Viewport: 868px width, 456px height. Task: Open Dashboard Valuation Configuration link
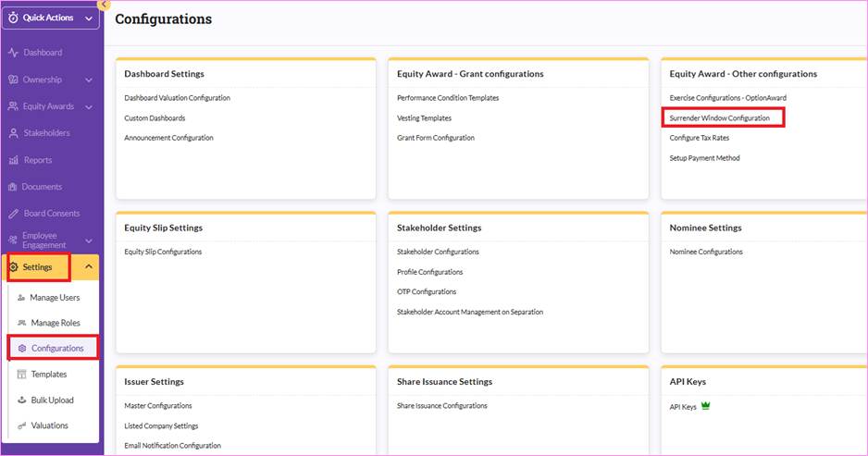pyautogui.click(x=177, y=98)
